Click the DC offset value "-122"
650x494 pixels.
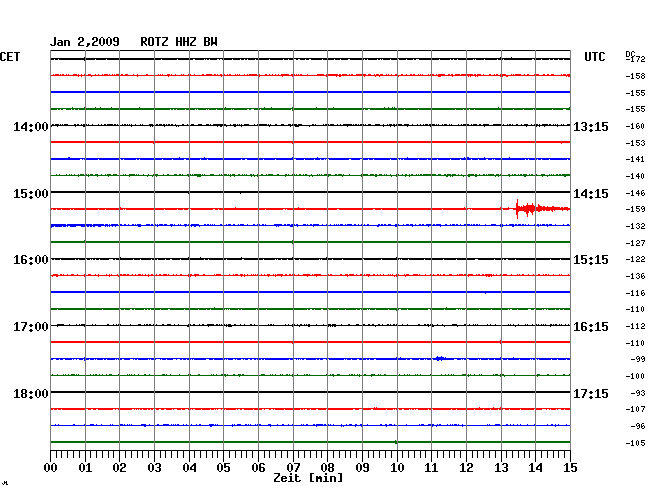[635, 259]
